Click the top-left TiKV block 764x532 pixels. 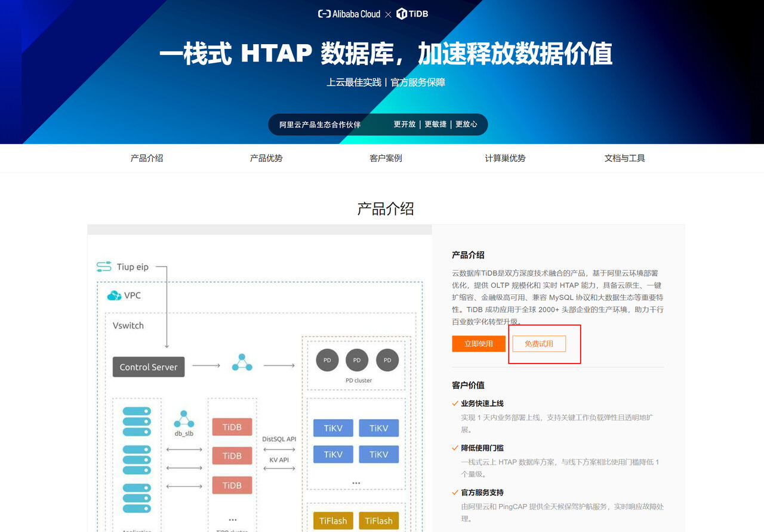[333, 428]
